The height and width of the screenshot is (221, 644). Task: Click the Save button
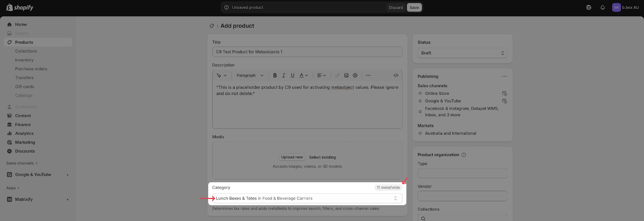(414, 8)
